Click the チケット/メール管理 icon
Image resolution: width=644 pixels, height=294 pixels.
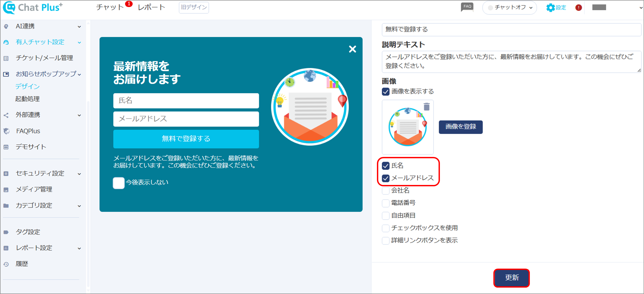tap(6, 58)
